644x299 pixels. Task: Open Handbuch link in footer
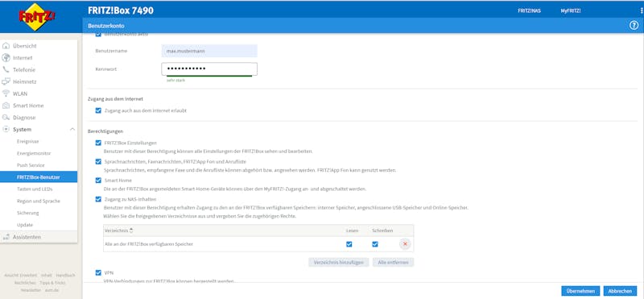pos(65,275)
